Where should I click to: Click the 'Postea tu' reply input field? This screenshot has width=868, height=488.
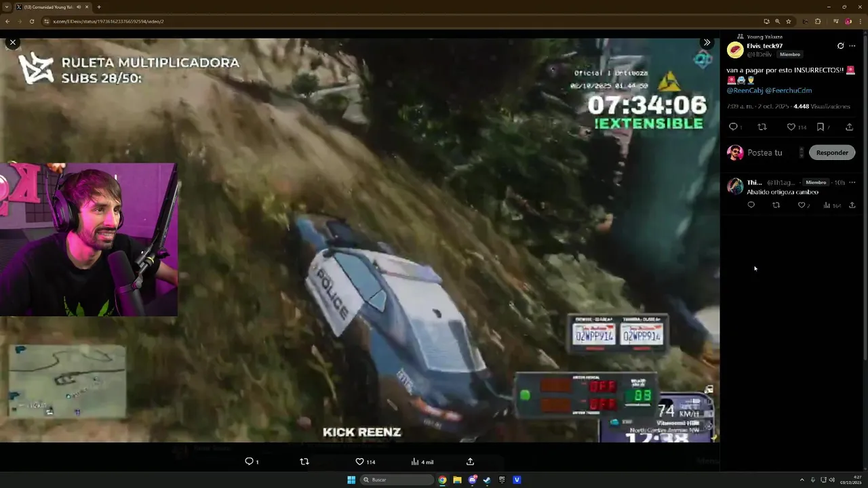(771, 152)
